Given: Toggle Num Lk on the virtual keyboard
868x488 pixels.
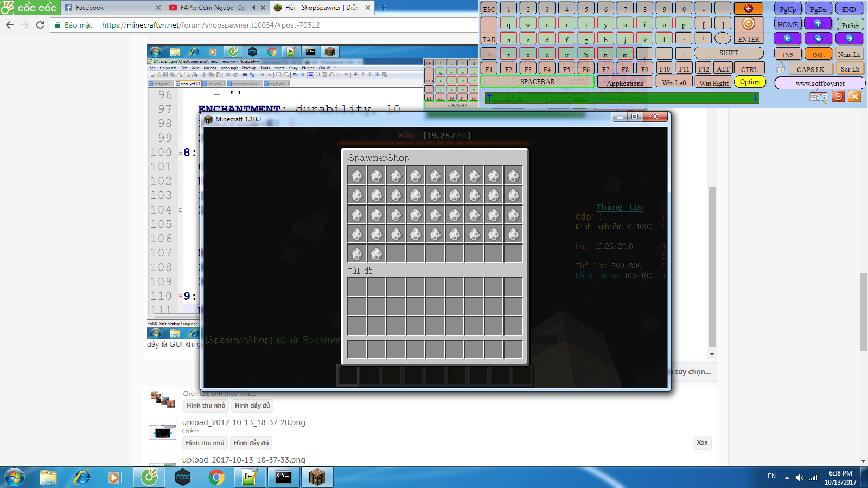Looking at the screenshot, I should point(849,54).
